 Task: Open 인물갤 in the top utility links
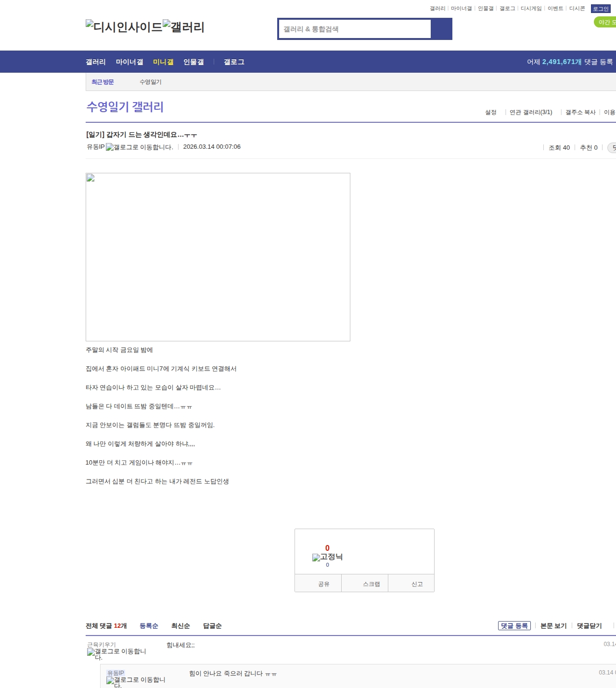486,9
